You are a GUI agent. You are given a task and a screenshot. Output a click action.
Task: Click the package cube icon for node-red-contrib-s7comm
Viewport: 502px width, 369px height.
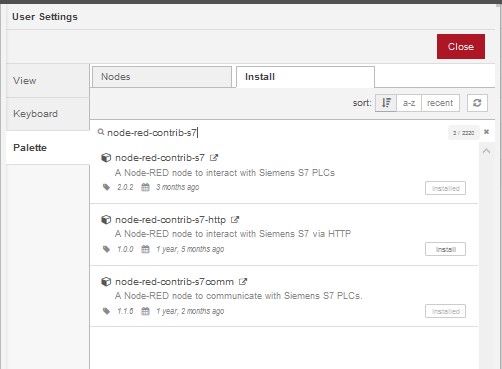[106, 282]
